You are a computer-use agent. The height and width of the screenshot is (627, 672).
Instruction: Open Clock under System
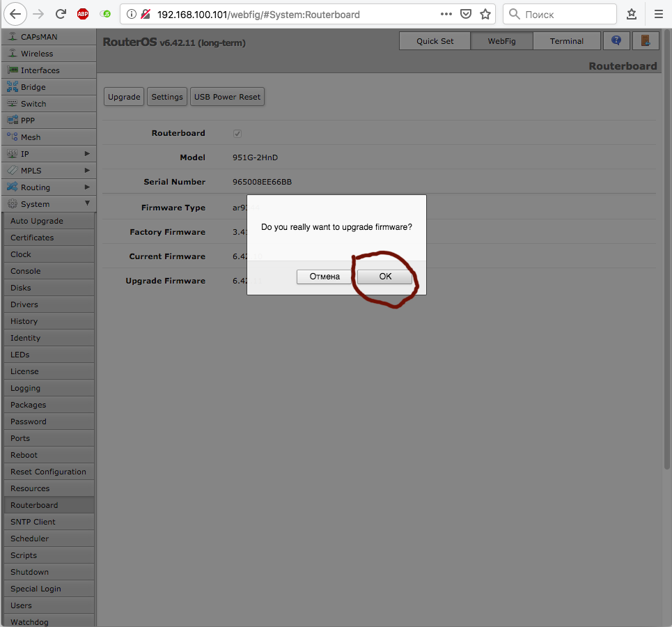point(49,254)
